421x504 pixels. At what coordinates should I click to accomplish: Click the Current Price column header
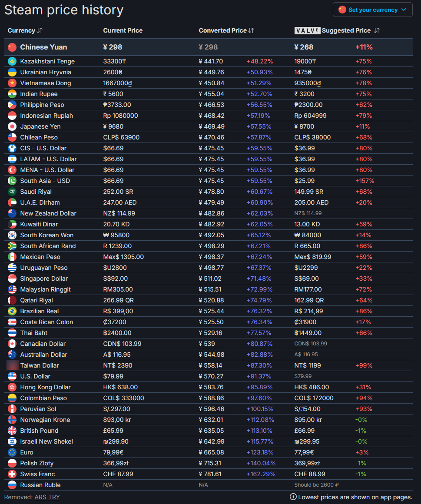[x=123, y=30]
